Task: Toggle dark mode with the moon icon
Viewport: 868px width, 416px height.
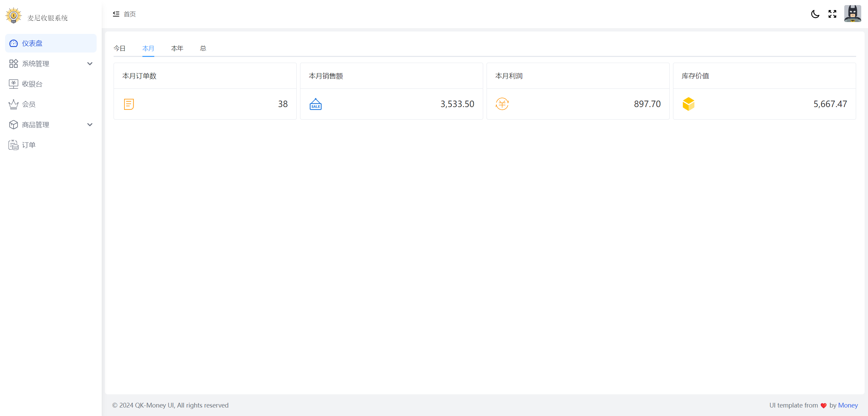Action: tap(815, 14)
